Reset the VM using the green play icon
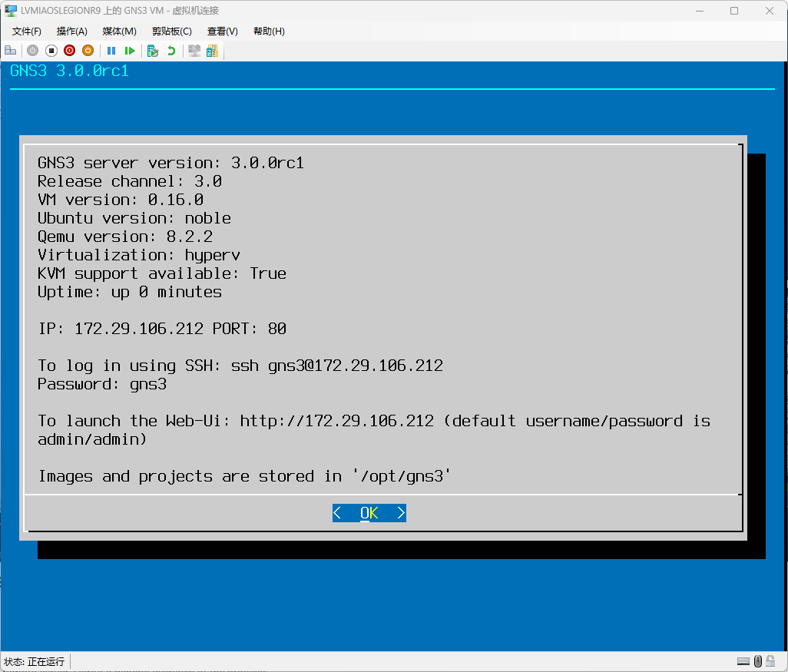 [x=130, y=51]
